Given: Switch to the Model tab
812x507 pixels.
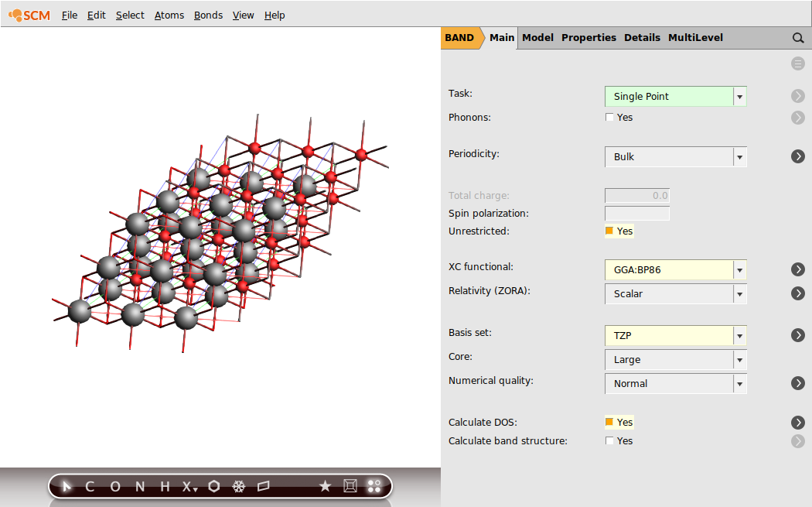Looking at the screenshot, I should (x=537, y=38).
